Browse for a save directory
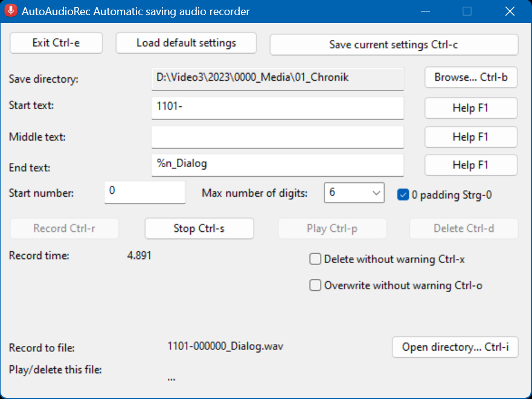 pyautogui.click(x=471, y=77)
